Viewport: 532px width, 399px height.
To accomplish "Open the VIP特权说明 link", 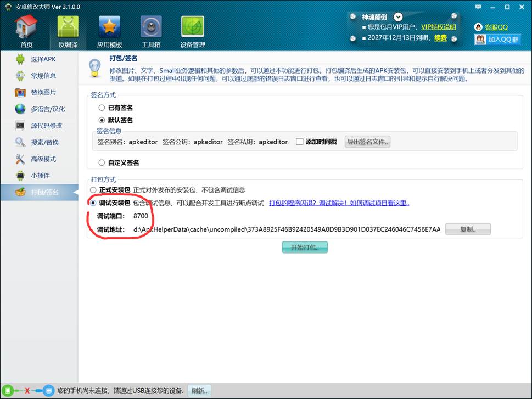I will pos(438,27).
